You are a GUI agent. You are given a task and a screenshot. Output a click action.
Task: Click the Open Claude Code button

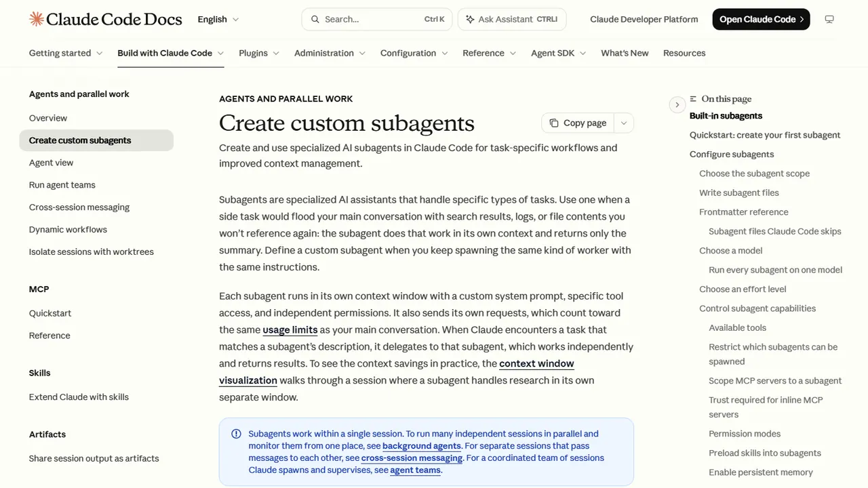coord(761,19)
